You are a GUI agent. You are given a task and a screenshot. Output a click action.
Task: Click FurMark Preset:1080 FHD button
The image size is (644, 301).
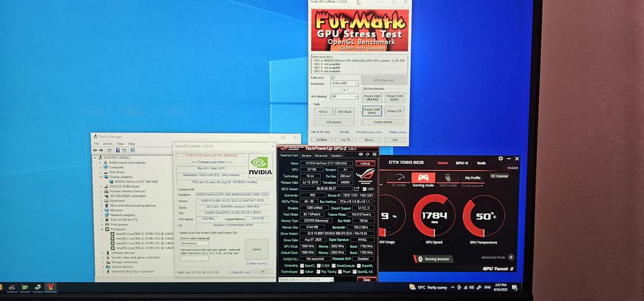[372, 111]
